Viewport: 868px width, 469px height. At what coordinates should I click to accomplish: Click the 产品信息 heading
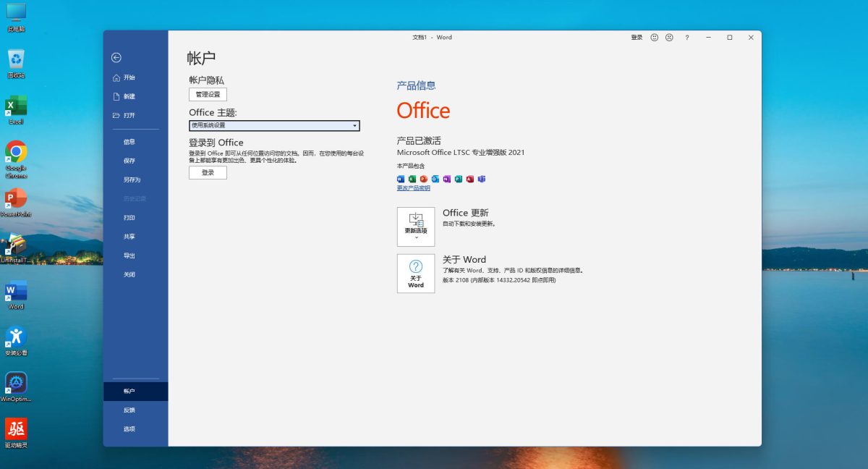[x=416, y=85]
